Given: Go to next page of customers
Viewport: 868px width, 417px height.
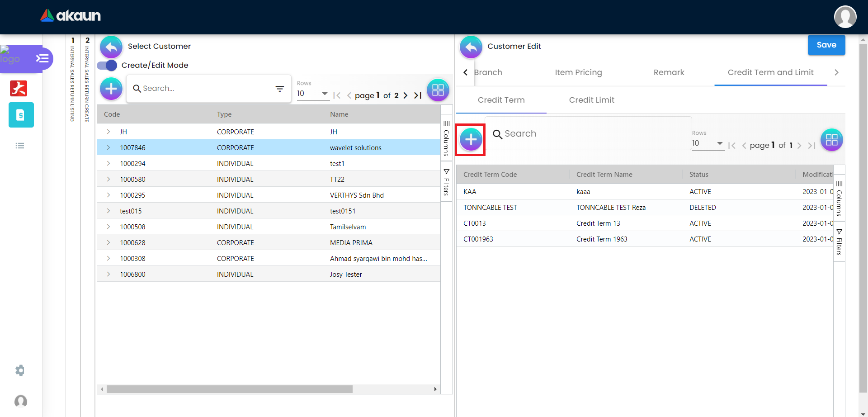Looking at the screenshot, I should (406, 95).
